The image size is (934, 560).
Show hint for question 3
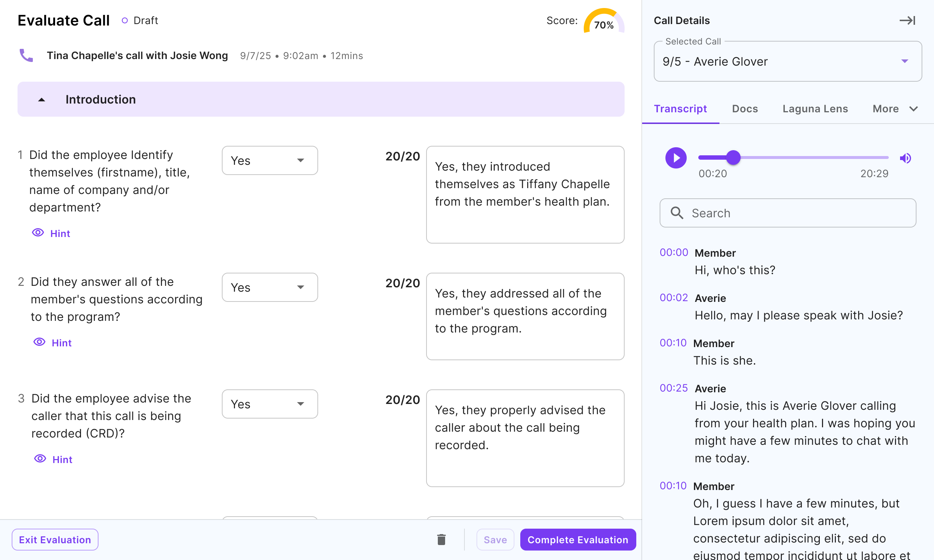53,459
